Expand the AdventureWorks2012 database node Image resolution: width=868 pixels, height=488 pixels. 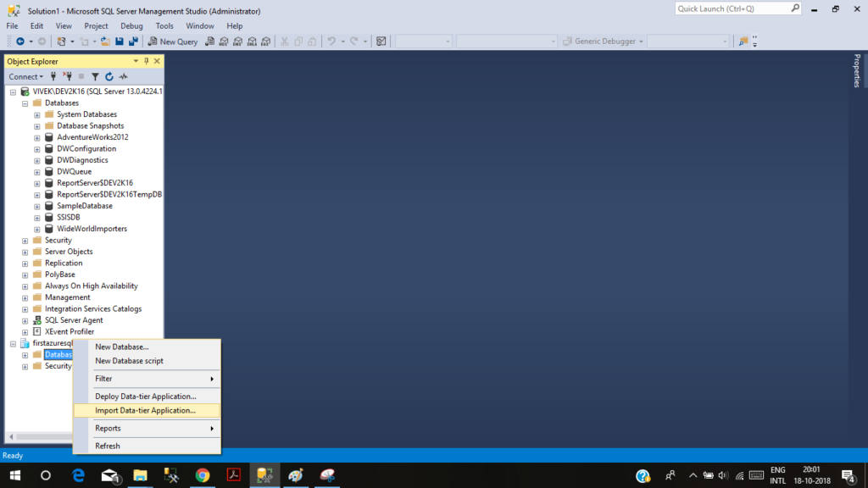point(37,137)
